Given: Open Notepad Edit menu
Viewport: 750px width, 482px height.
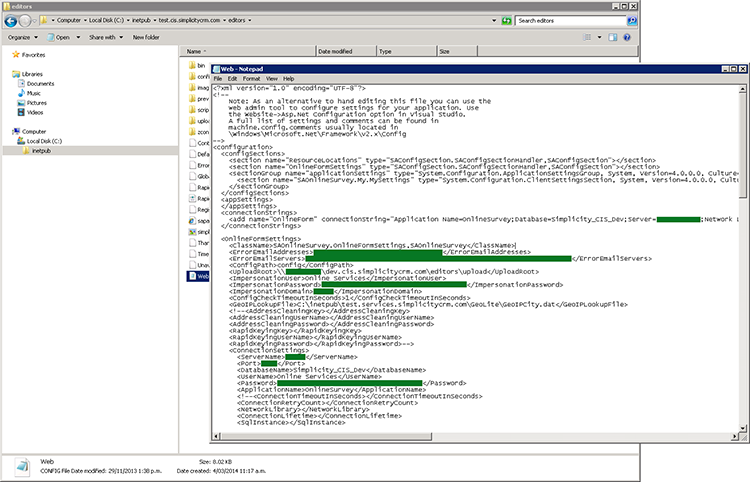Looking at the screenshot, I should (232, 78).
